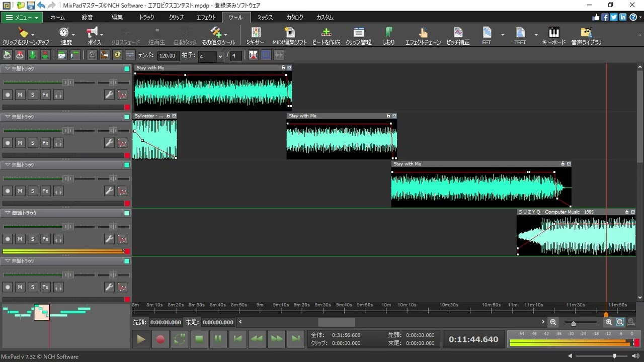Open クリップ管理 clip manager

(358, 36)
